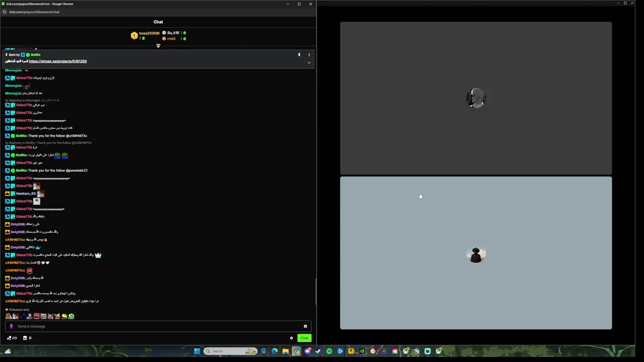Click BotRix sender name in pinned message

[x=35, y=55]
